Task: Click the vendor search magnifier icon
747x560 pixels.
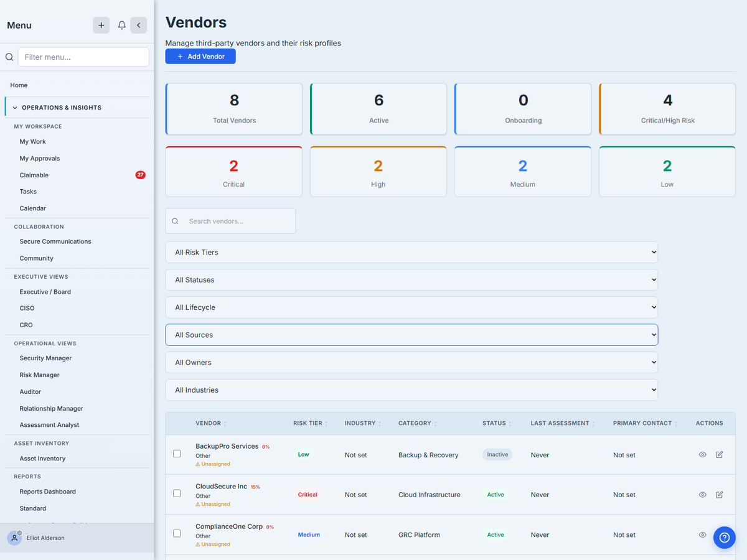Action: click(175, 221)
